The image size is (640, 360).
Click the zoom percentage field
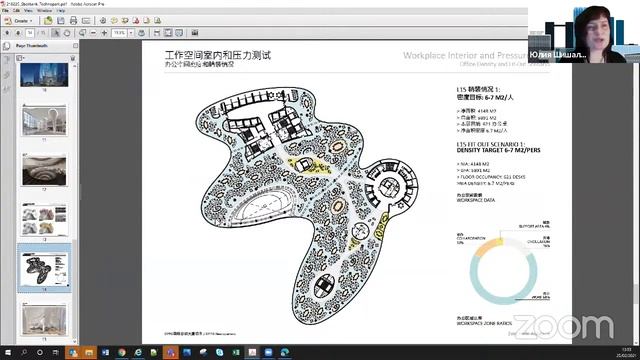120,33
